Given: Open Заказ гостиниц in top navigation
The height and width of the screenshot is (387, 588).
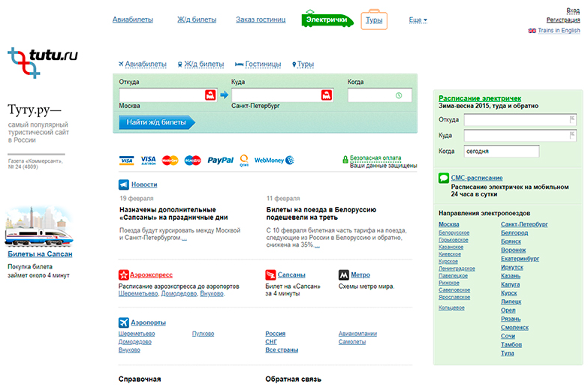Looking at the screenshot, I should (x=261, y=19).
